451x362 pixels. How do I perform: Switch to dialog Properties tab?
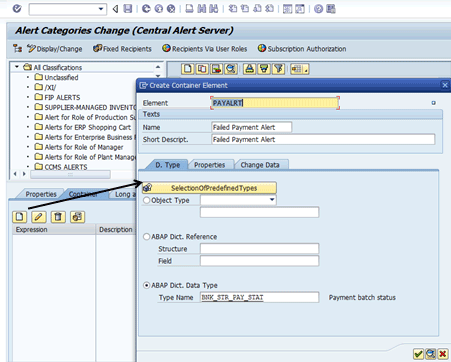click(x=210, y=165)
